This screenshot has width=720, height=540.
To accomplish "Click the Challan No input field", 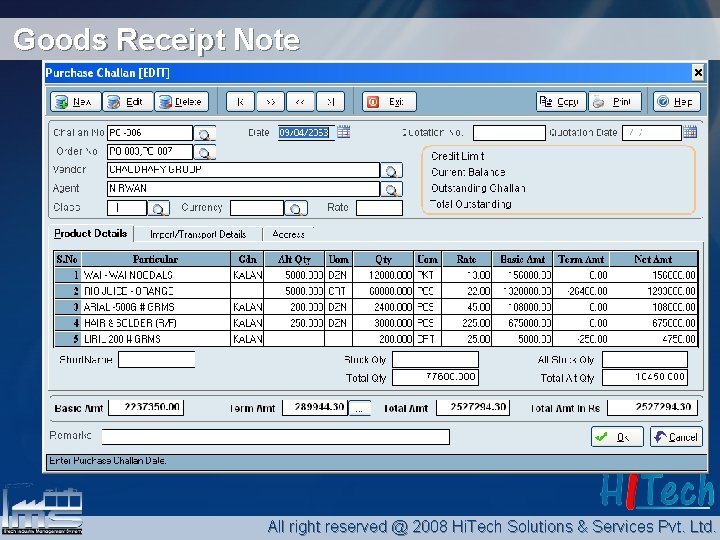I will click(x=150, y=133).
